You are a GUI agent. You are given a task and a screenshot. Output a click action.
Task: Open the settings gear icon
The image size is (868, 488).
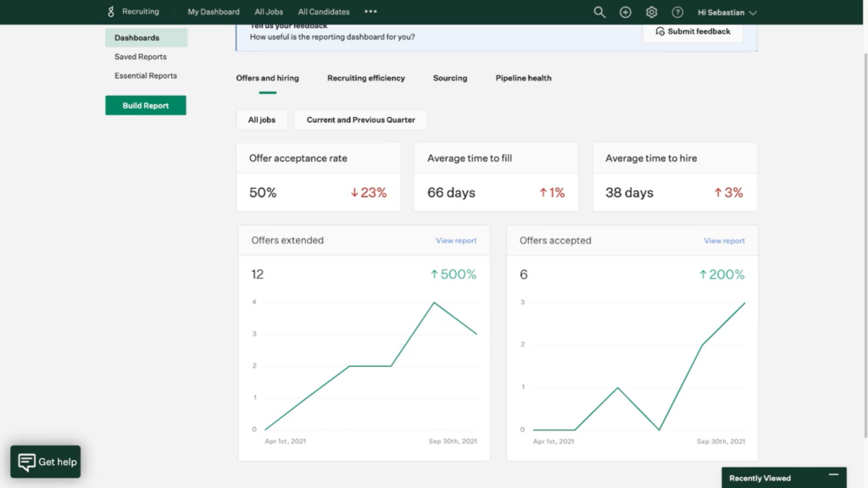(x=651, y=12)
